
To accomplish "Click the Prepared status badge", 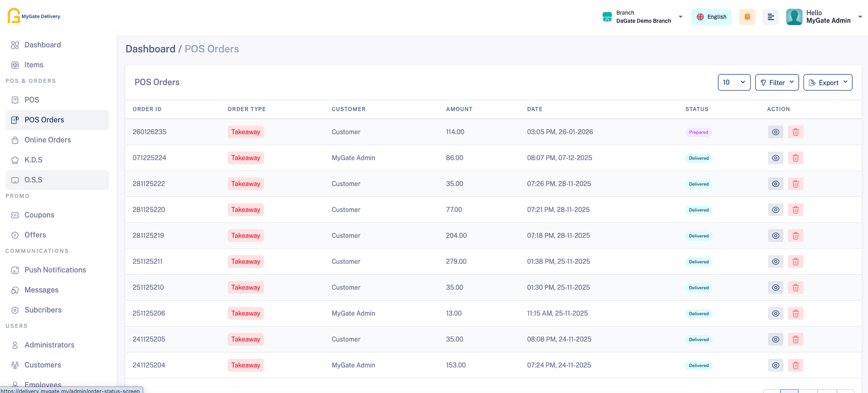I will [x=698, y=132].
